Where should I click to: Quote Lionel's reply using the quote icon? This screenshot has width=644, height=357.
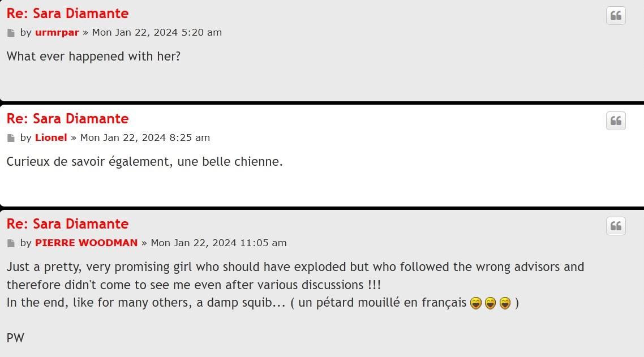[x=616, y=121]
